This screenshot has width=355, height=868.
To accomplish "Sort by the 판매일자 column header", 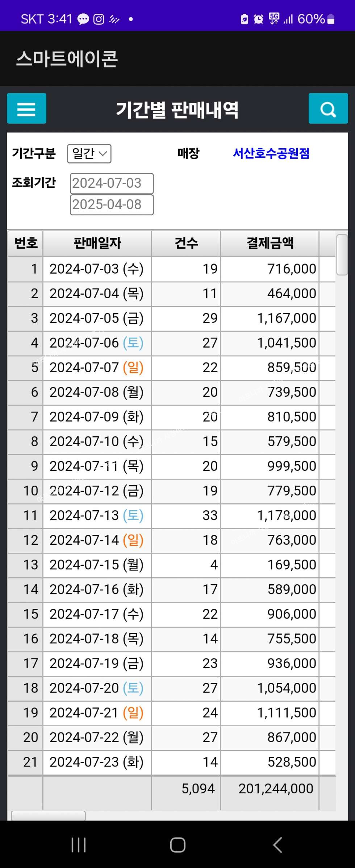I will 97,243.
